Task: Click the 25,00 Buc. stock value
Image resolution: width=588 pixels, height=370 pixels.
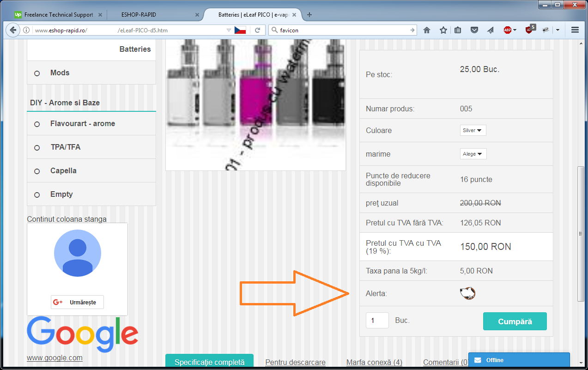Action: (480, 69)
